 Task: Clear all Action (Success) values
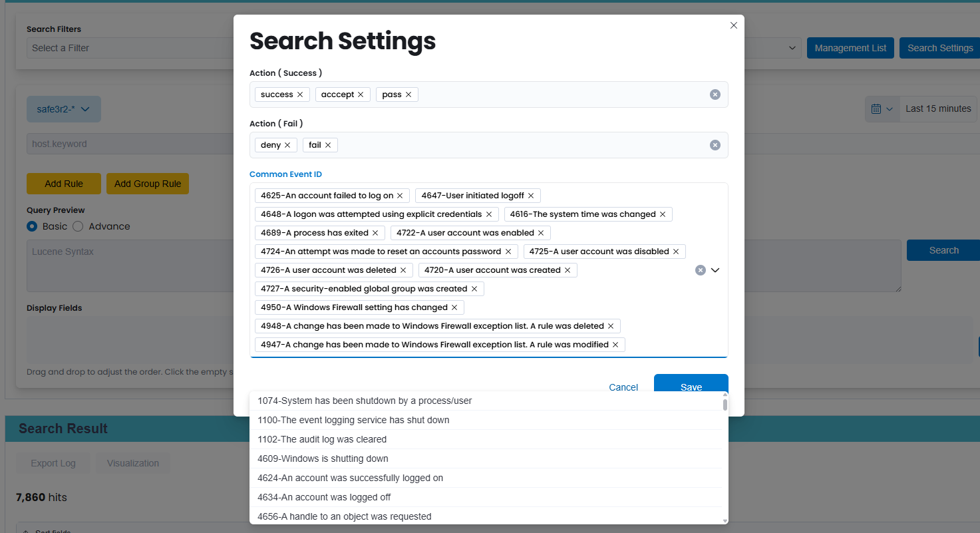[715, 94]
